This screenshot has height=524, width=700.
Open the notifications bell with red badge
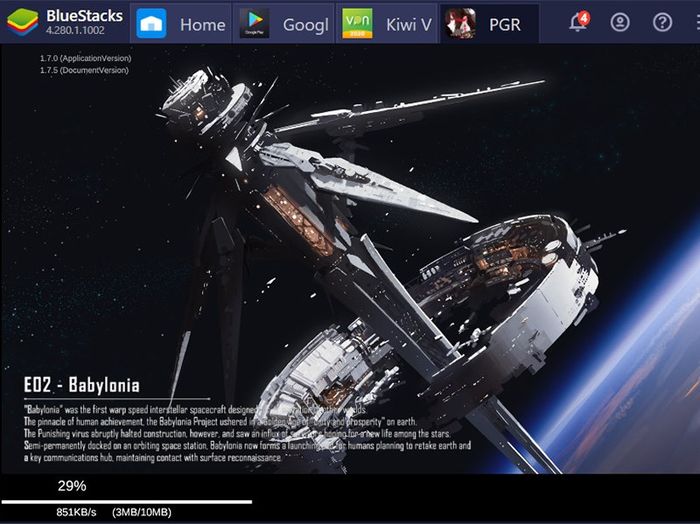click(x=578, y=22)
